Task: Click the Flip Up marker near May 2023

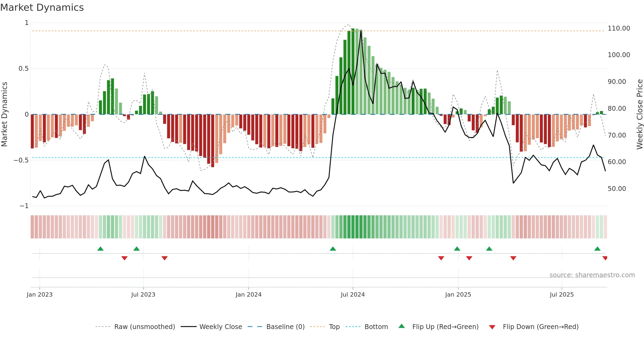Action: tap(100, 249)
